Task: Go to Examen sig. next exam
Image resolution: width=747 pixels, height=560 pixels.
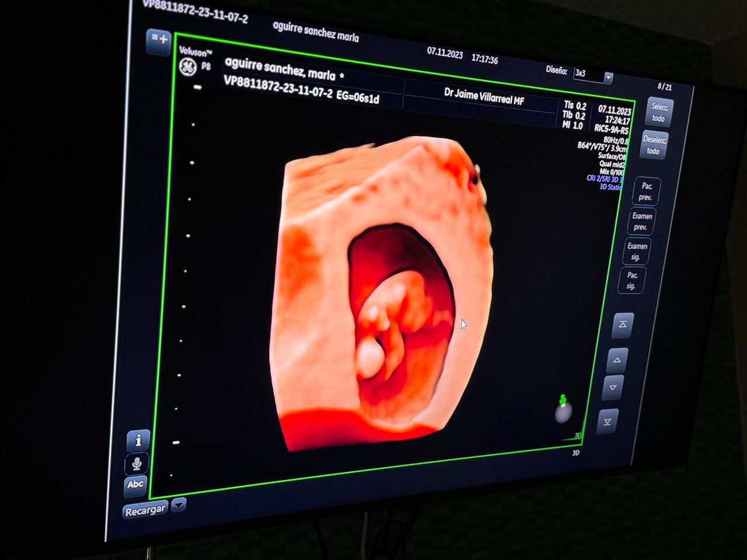Action: coord(636,251)
